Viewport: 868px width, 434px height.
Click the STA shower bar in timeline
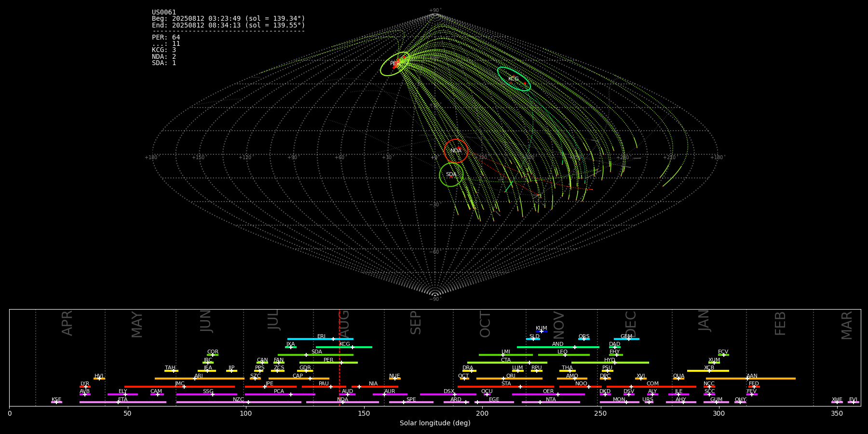[506, 387]
